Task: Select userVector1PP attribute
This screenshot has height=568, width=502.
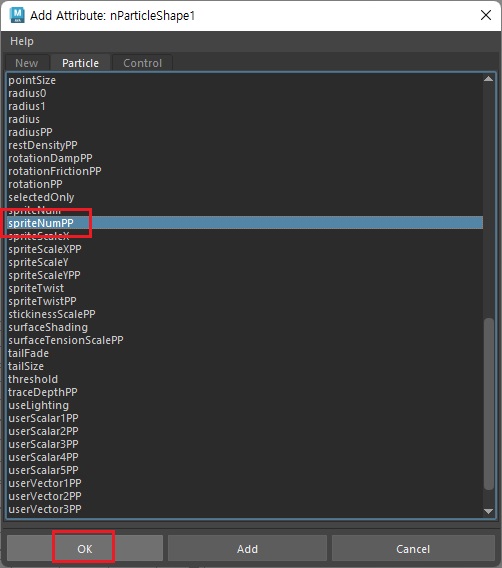Action: click(245, 484)
